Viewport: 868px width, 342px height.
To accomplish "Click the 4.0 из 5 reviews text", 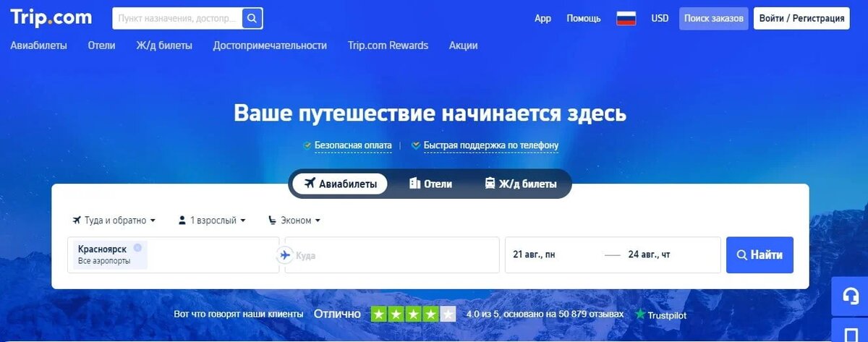I will (x=545, y=315).
